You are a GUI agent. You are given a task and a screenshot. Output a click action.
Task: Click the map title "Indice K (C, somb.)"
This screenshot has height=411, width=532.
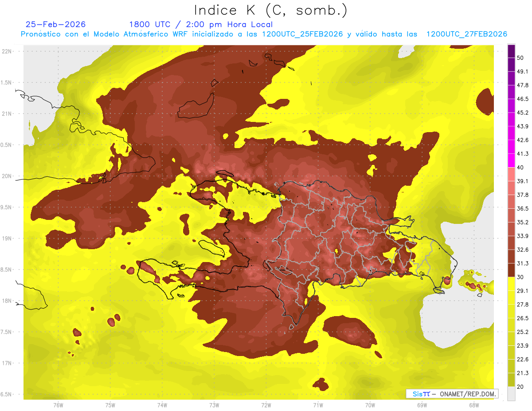pyautogui.click(x=271, y=10)
